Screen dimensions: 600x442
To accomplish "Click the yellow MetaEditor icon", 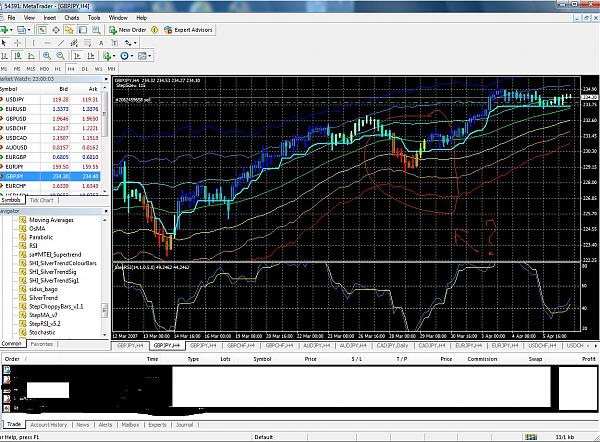I will 154,30.
